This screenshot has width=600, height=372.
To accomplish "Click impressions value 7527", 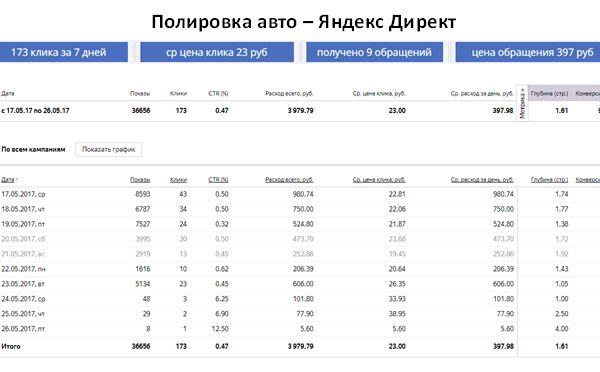I will [143, 224].
